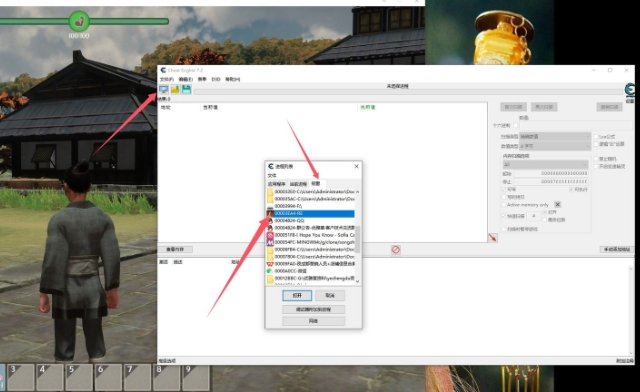Click the Cheat Engine settings logo icon
The image size is (640, 392).
coord(630,90)
